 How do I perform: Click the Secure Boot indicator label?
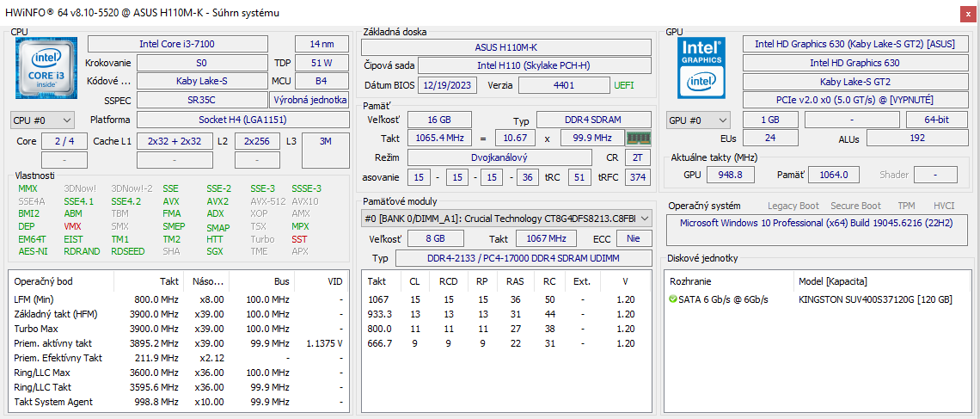click(x=854, y=206)
